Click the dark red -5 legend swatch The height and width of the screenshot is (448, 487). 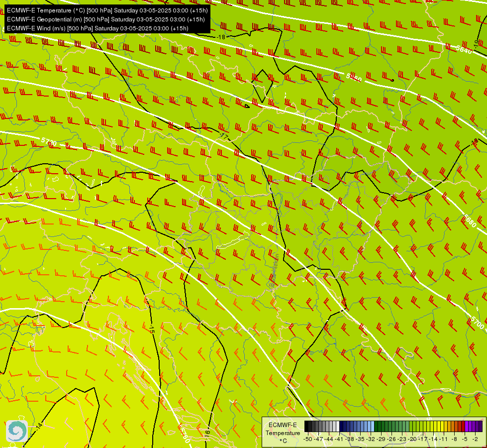[463, 426]
